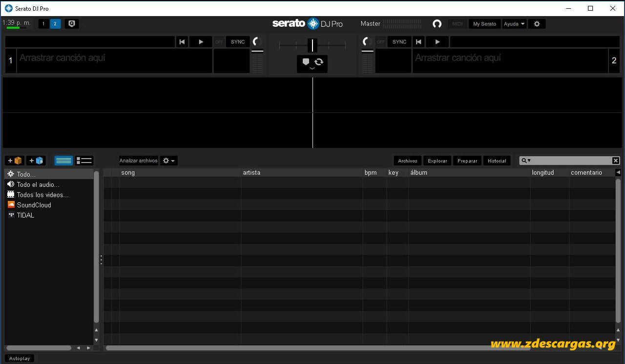Screen dimensions: 625x364
Task: Click the crate panel scroll-right arrow
Action: point(88,348)
